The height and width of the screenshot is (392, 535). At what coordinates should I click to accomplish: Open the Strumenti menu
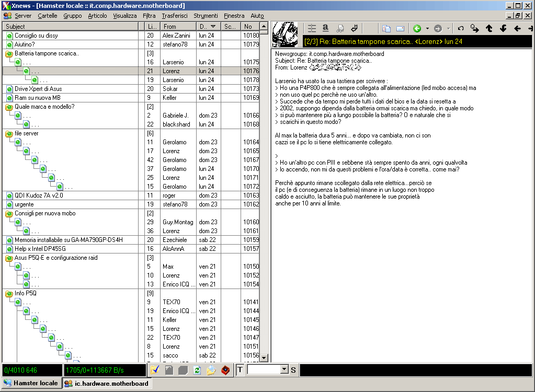pyautogui.click(x=206, y=16)
